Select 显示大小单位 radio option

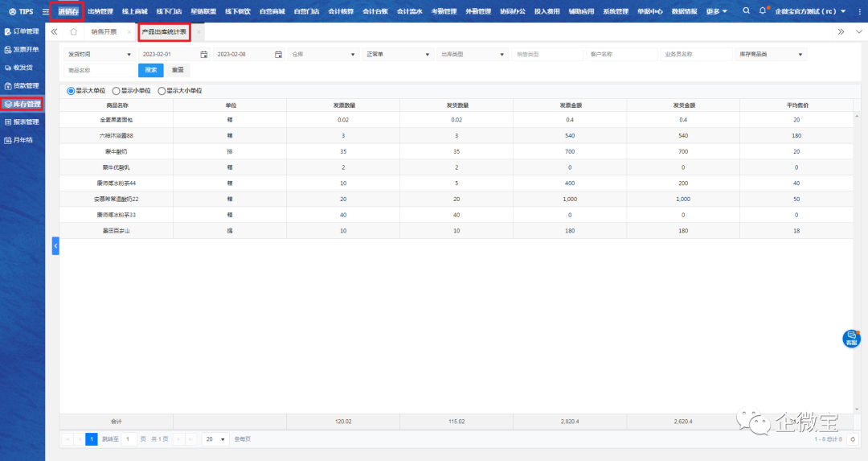click(x=162, y=91)
